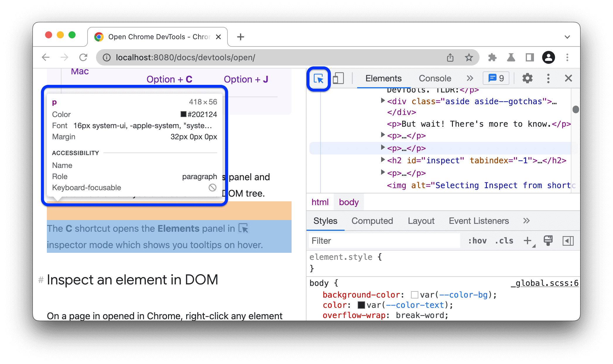Click the body breadcrumb element
This screenshot has width=613, height=364.
[x=349, y=202]
